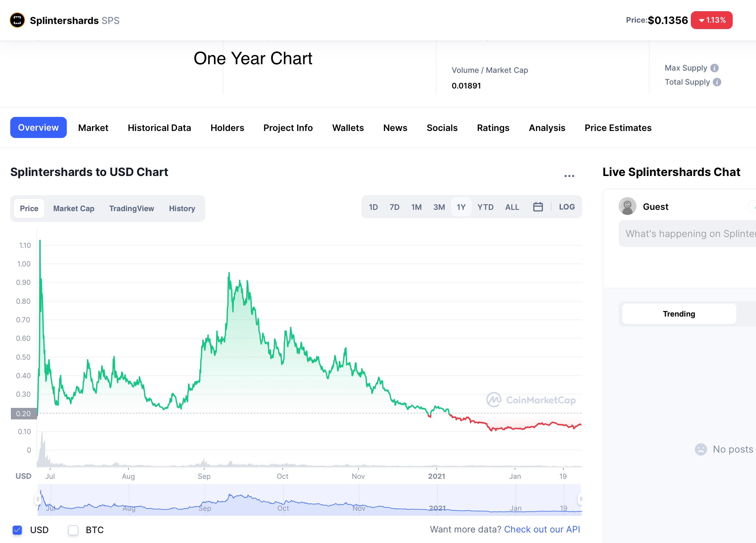Set chart range to YTD

click(x=485, y=207)
